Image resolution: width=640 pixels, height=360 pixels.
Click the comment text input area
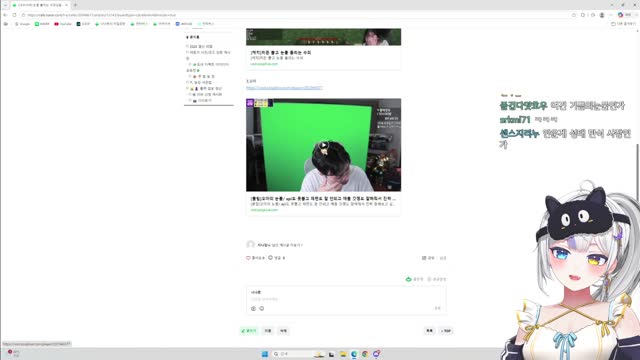[x=346, y=299]
